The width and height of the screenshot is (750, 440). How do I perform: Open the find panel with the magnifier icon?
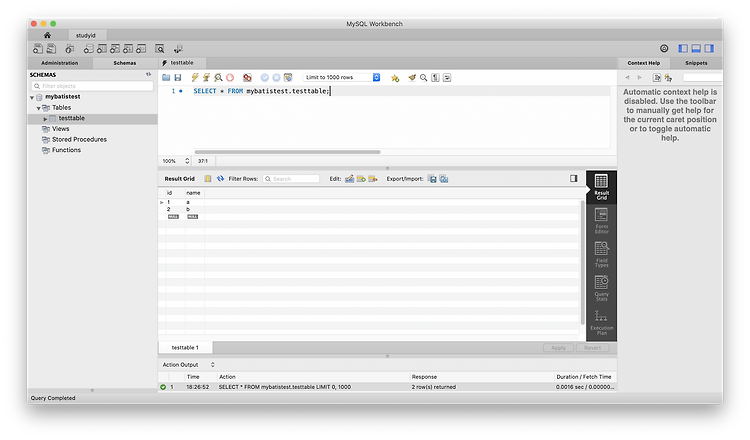tap(424, 77)
